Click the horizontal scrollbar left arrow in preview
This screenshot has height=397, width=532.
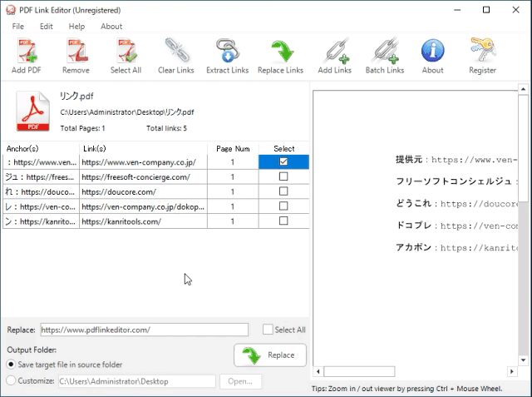[x=318, y=371]
